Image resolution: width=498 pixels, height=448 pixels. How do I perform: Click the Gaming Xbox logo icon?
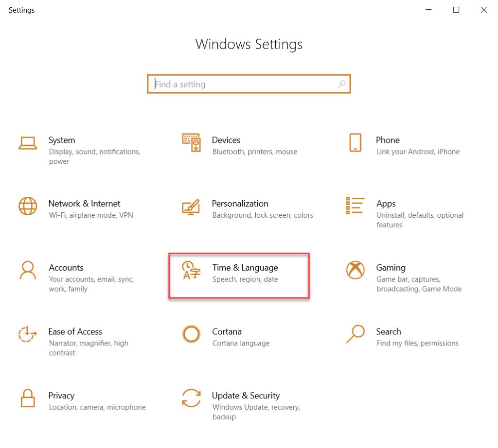[355, 270]
